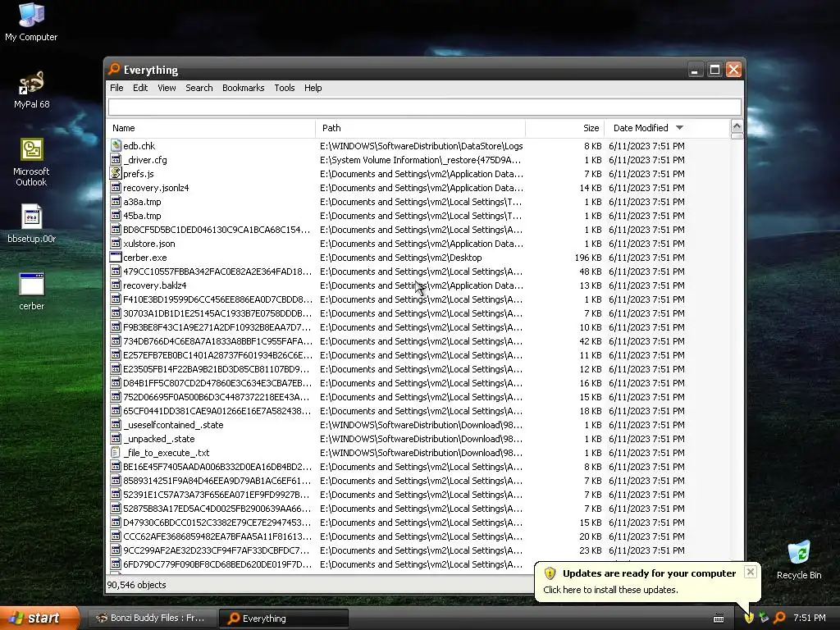Open the Edit menu

coord(140,88)
